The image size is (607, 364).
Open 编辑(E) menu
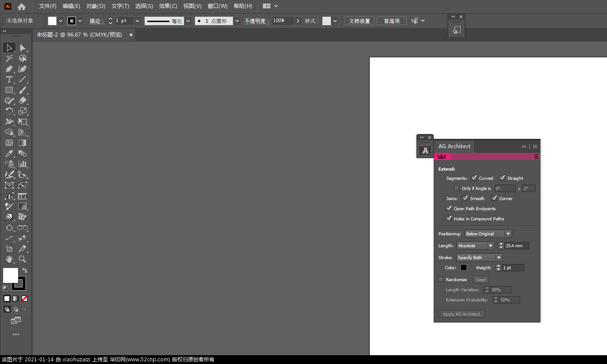(71, 6)
